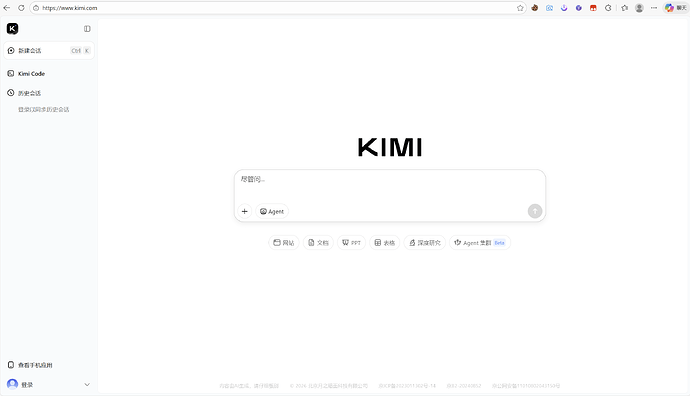Toggle Agent mode in the prompt box

272,211
